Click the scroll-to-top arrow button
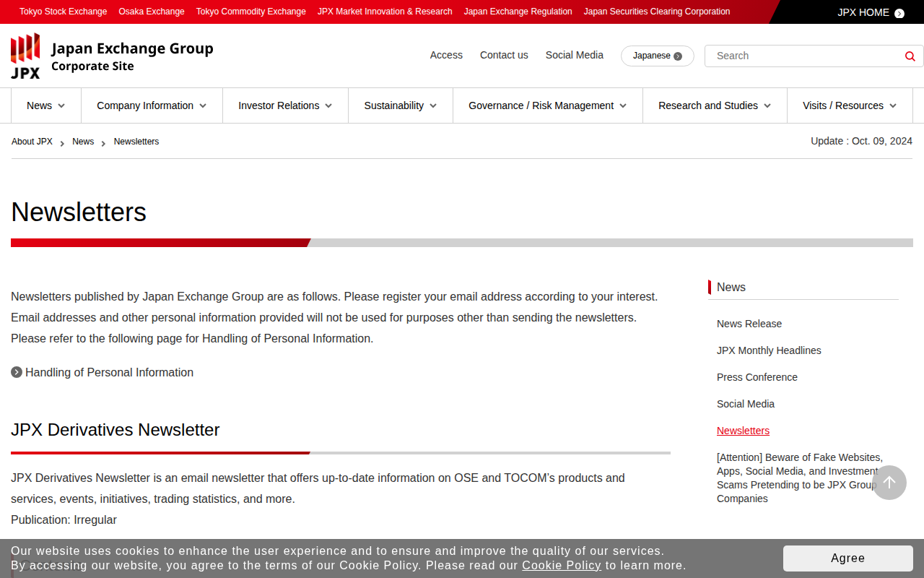Screen dimensions: 924x578 pos(889,483)
